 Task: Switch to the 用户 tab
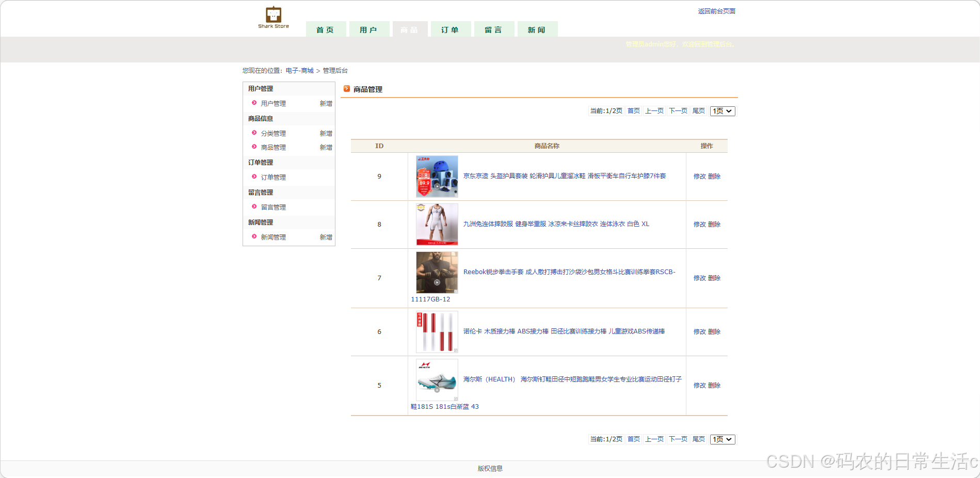tap(369, 29)
